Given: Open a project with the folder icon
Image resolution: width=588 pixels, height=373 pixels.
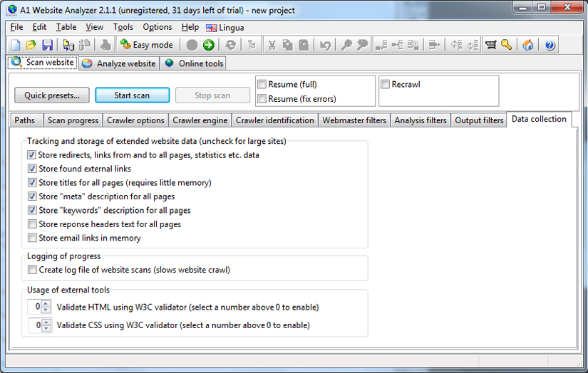Looking at the screenshot, I should [31, 45].
